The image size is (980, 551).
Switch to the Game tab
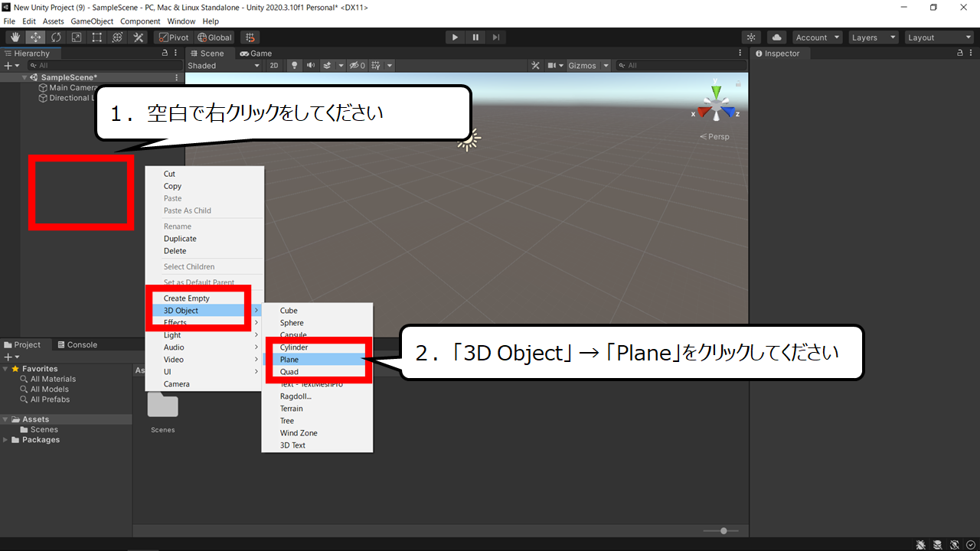click(x=256, y=54)
